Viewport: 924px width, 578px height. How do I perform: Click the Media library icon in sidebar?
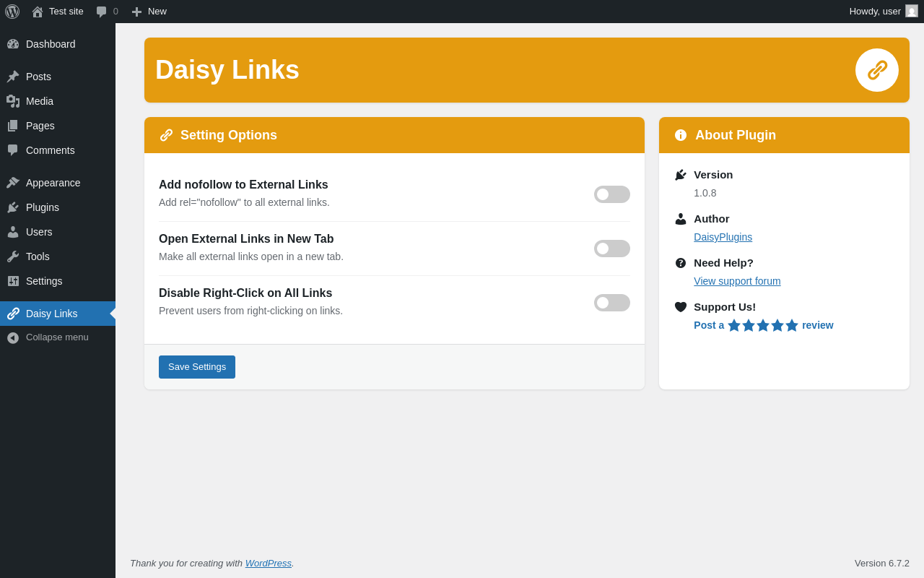(13, 101)
